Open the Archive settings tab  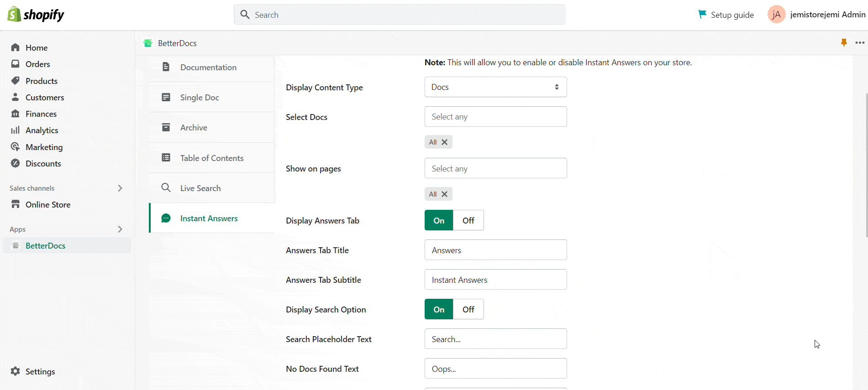[211, 127]
